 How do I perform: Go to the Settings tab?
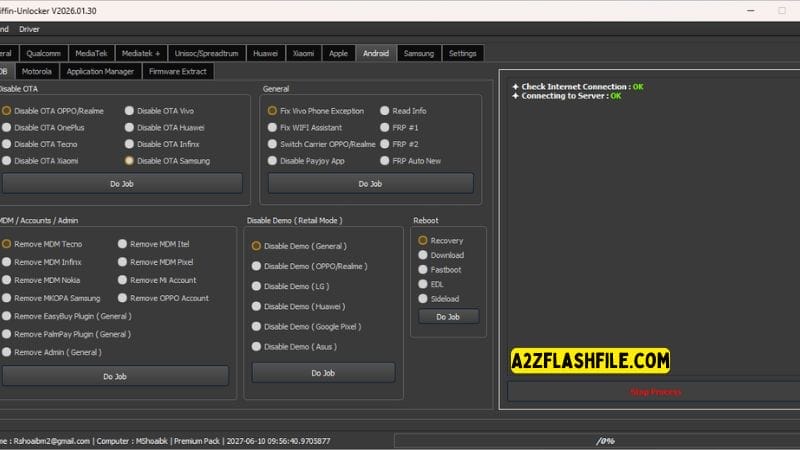click(463, 53)
